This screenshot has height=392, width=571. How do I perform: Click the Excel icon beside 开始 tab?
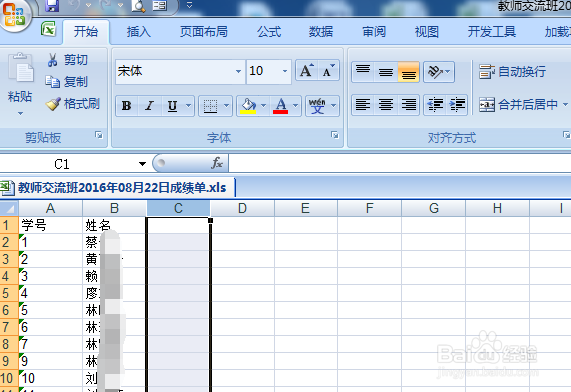tap(48, 29)
